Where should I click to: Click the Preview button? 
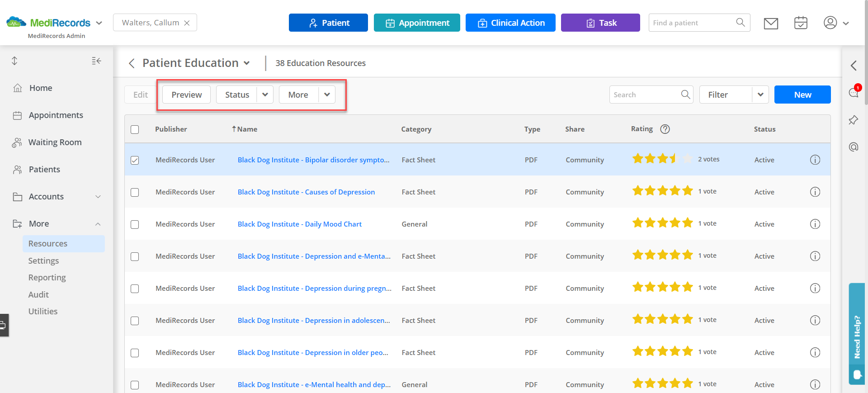(186, 95)
